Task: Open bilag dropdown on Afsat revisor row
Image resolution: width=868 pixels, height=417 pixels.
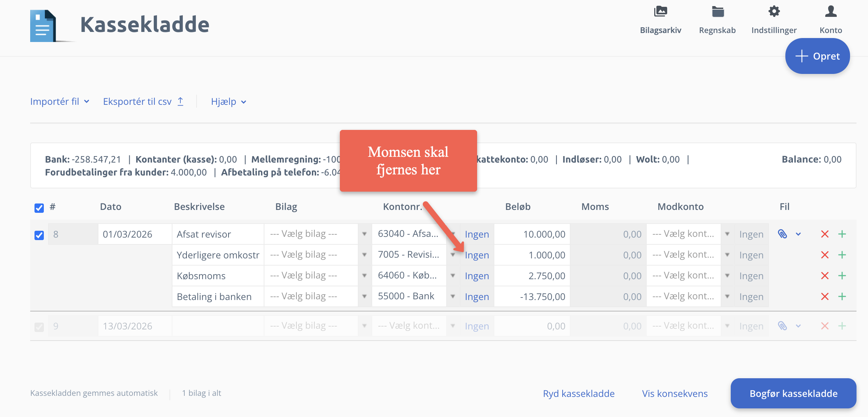Action: click(x=364, y=234)
